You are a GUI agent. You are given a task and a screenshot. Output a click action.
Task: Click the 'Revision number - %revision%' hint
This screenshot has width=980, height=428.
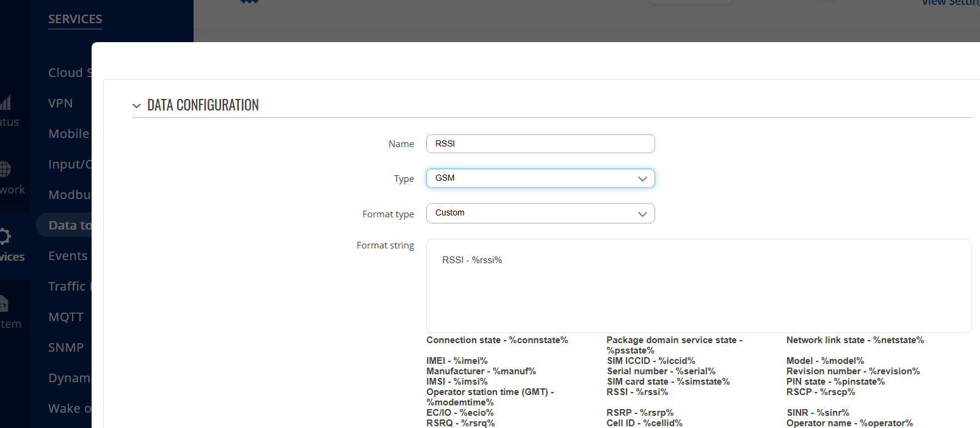click(x=853, y=371)
